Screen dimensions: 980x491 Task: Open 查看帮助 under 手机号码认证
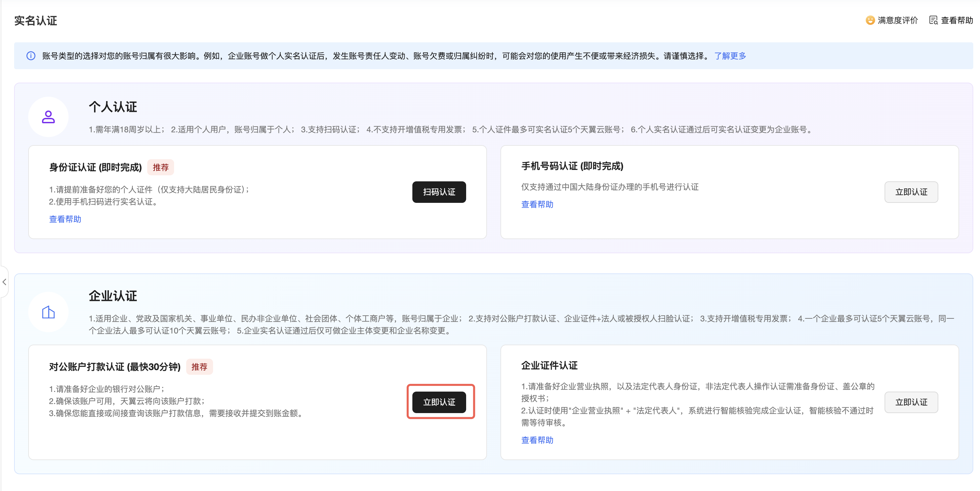[x=537, y=205]
